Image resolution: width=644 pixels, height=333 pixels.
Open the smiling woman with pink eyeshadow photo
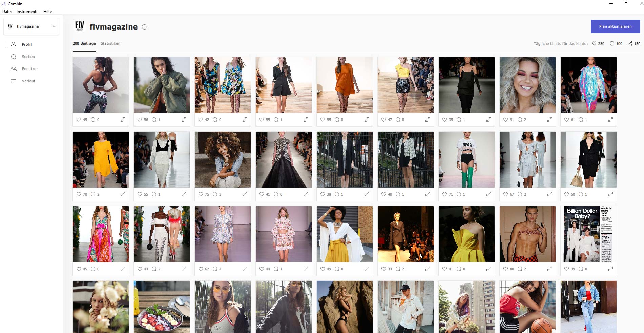click(528, 85)
